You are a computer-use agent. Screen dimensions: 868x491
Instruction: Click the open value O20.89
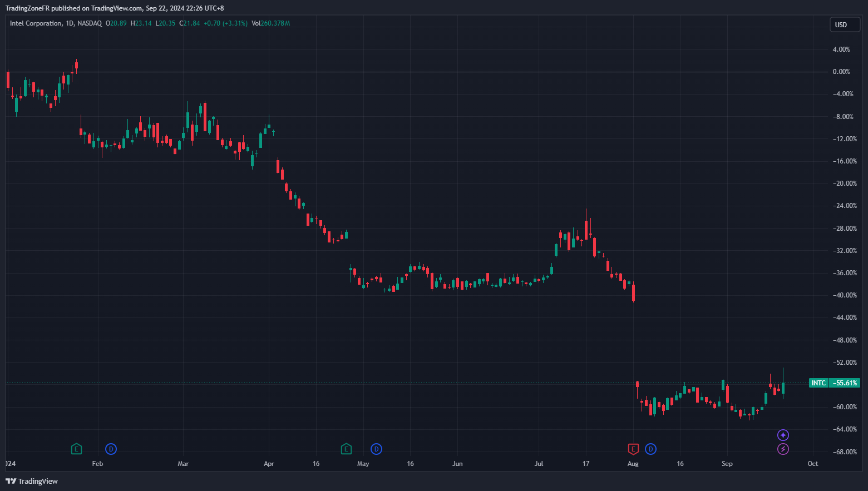(116, 23)
